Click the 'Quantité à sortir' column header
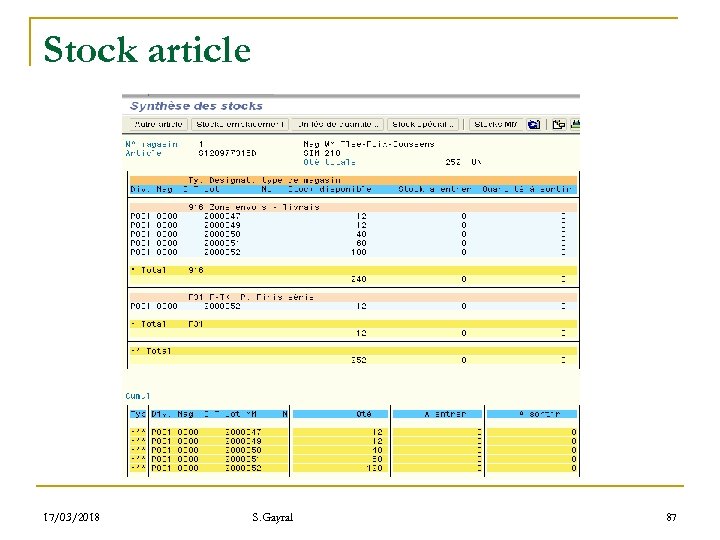Image resolution: width=720 pixels, height=540 pixels. pyautogui.click(x=527, y=189)
